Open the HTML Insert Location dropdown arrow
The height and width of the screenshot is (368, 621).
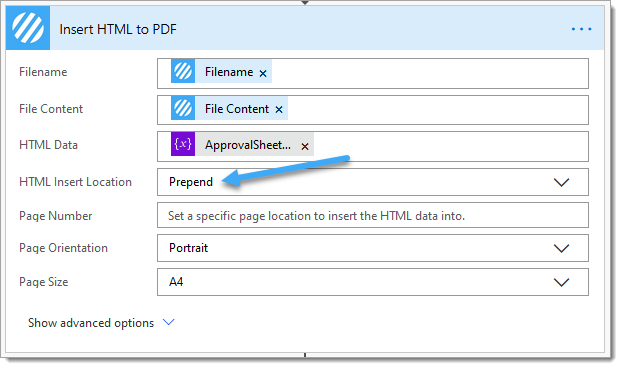pyautogui.click(x=561, y=182)
